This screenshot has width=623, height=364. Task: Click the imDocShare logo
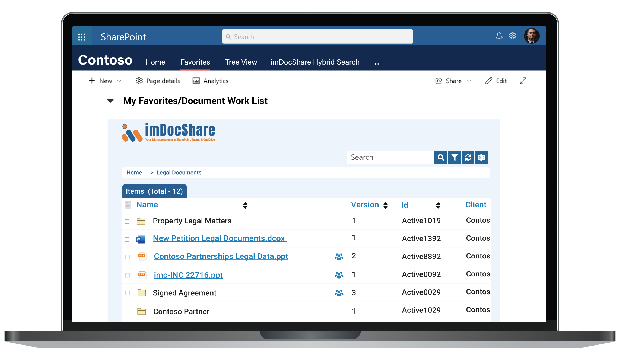coord(168,132)
